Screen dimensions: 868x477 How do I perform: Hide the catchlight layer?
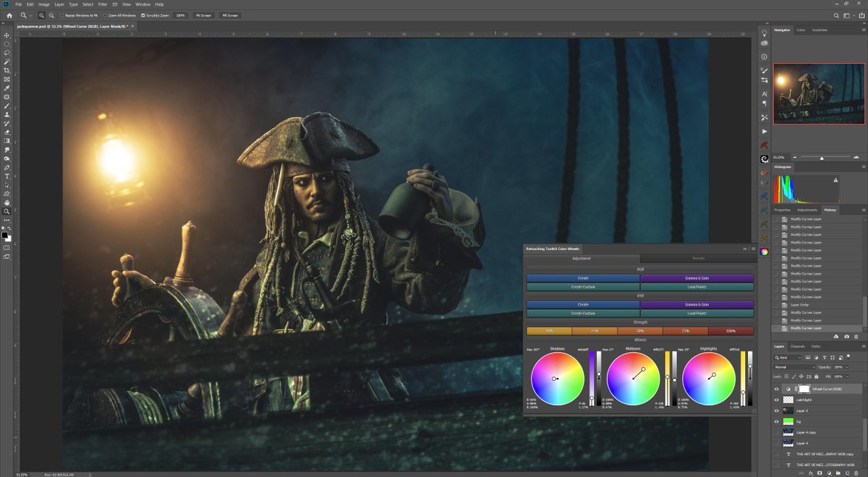click(x=777, y=400)
